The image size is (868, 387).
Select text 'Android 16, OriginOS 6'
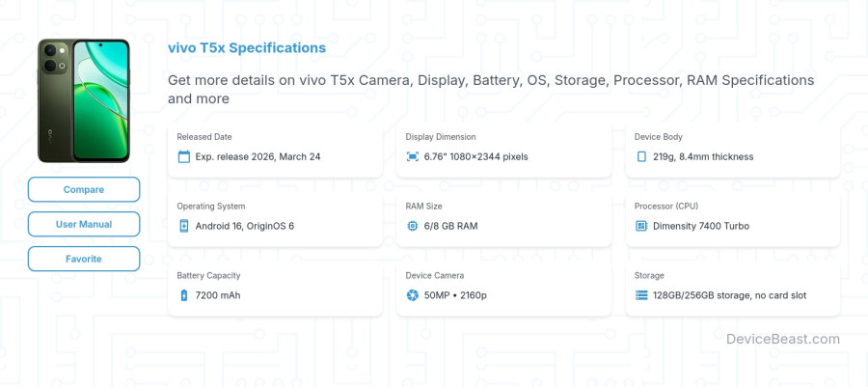245,226
